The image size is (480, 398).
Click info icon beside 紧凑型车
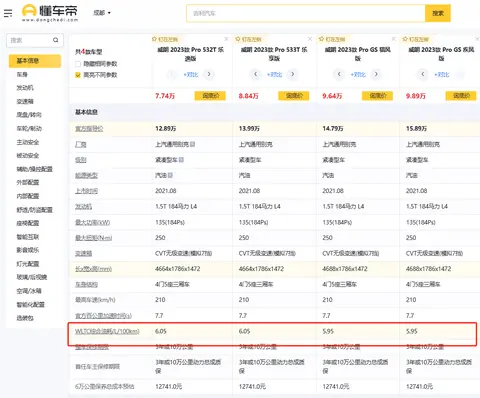pyautogui.click(x=181, y=160)
